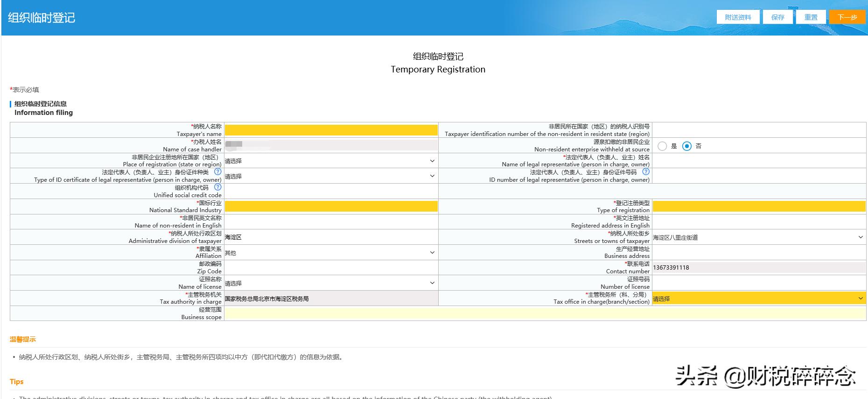Click help icon beside Unified social credit code
This screenshot has height=399, width=868.
[x=217, y=187]
